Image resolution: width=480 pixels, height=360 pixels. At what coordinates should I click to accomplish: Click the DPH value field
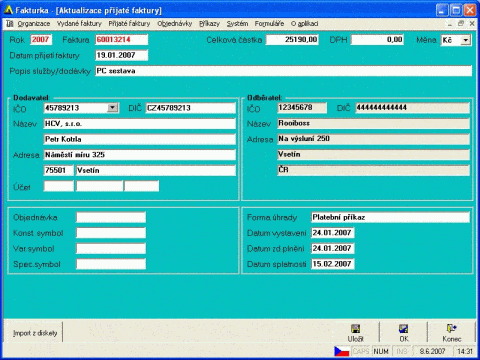(x=377, y=40)
